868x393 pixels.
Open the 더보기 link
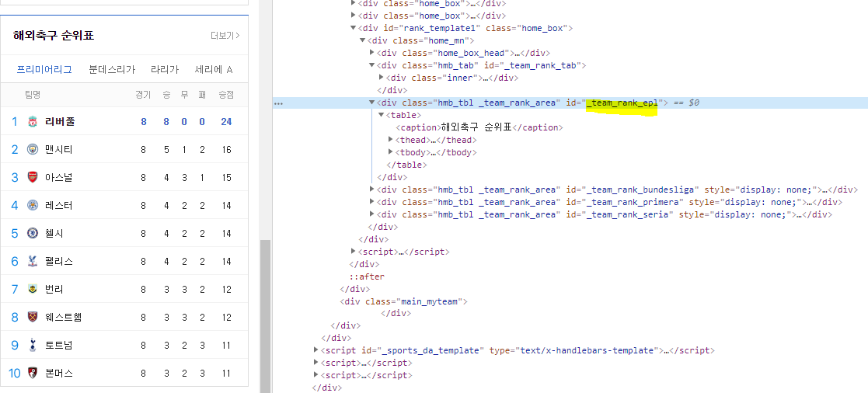coord(225,36)
